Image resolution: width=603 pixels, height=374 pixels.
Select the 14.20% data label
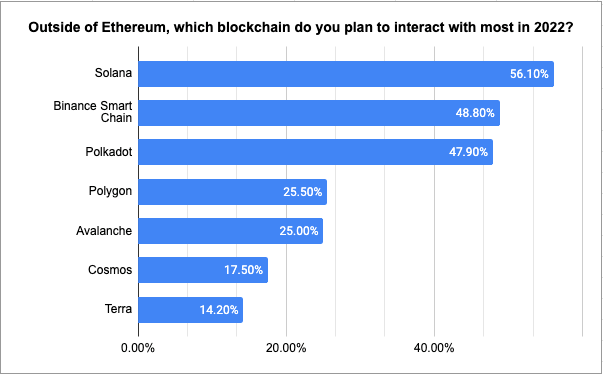[219, 310]
